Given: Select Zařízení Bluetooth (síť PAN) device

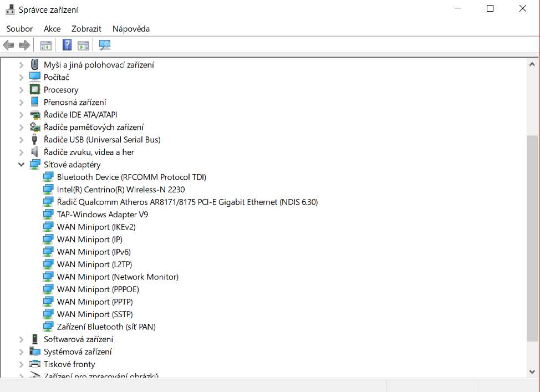Looking at the screenshot, I should click(106, 327).
